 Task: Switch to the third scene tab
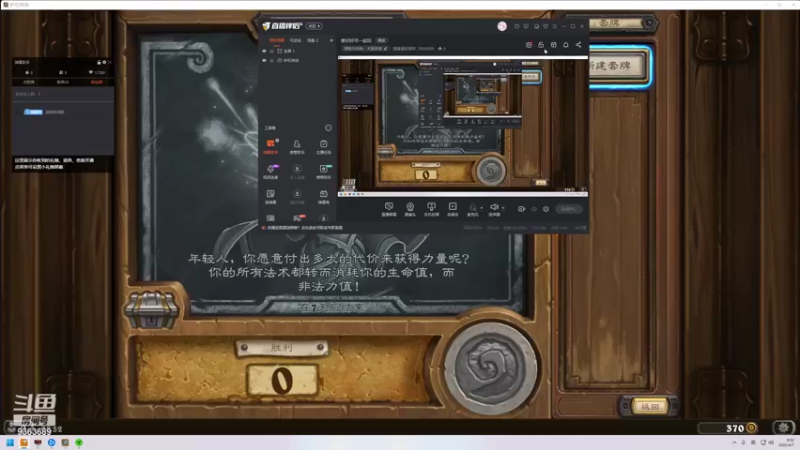(x=312, y=40)
